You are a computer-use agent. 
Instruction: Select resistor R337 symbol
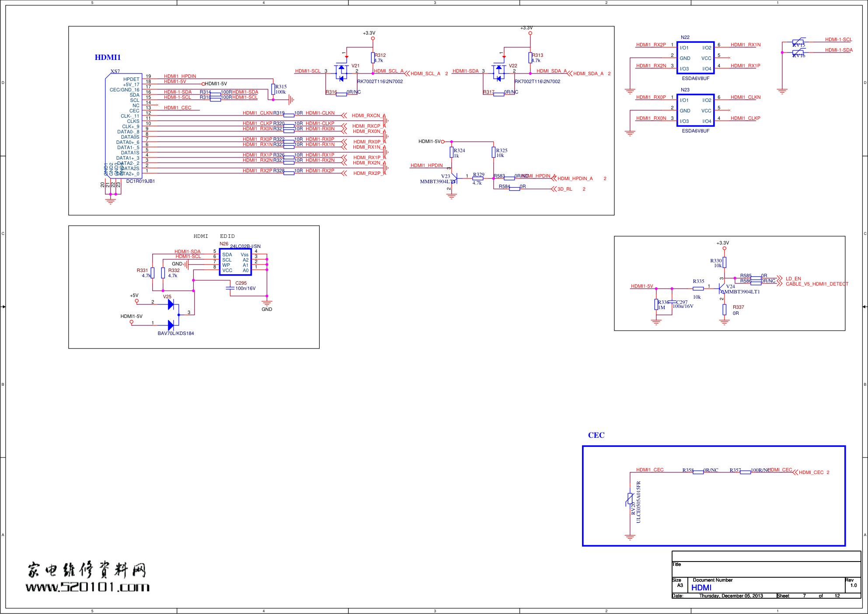pos(724,310)
